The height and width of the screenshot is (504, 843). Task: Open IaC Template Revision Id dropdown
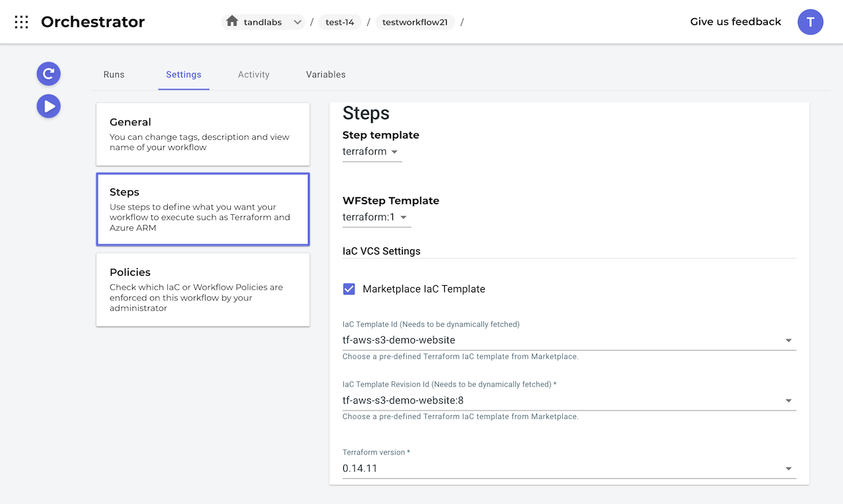pos(569,401)
